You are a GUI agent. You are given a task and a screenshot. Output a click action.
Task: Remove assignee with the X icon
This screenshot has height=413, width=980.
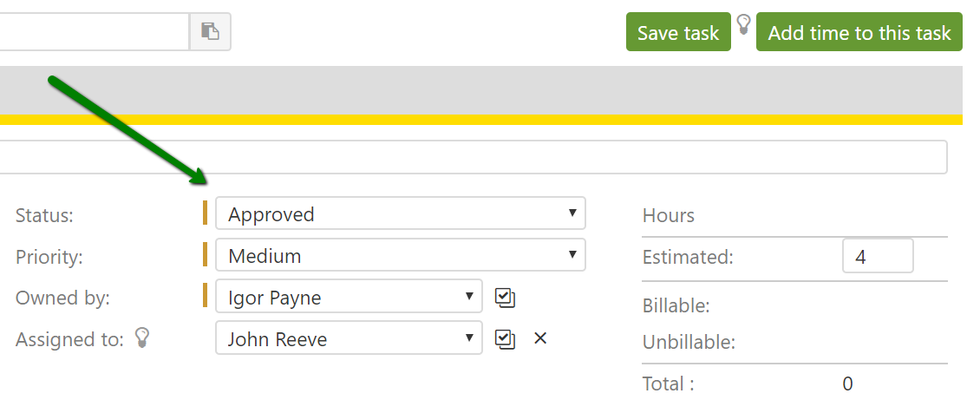[x=540, y=338]
